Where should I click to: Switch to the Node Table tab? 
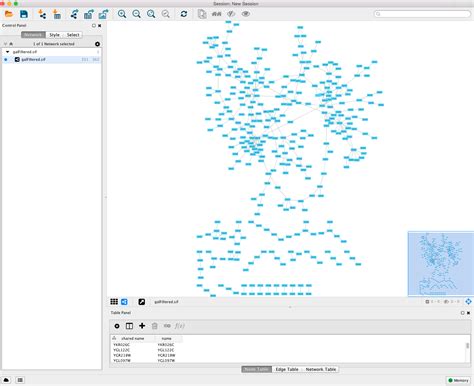tap(256, 369)
